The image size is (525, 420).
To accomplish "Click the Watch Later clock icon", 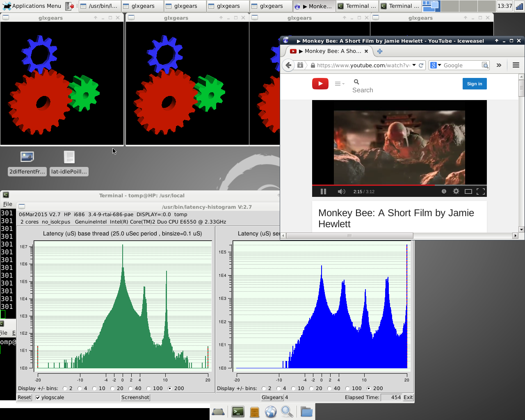I will click(x=444, y=192).
